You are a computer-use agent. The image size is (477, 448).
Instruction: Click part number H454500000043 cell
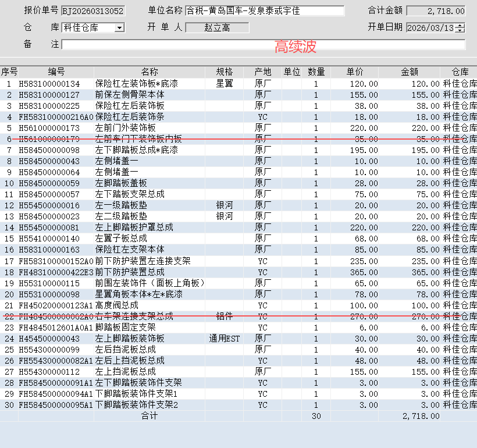(49, 339)
